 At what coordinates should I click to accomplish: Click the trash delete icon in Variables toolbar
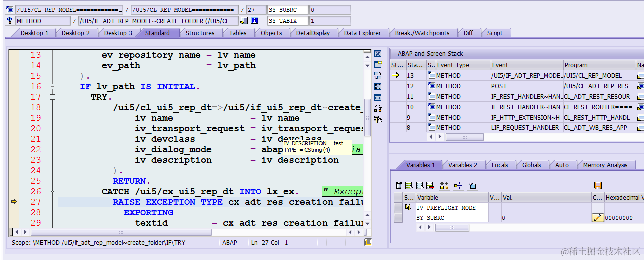[x=399, y=185]
